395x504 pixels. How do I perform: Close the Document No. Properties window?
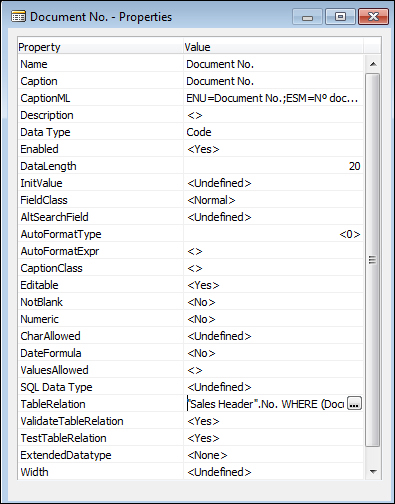(373, 17)
